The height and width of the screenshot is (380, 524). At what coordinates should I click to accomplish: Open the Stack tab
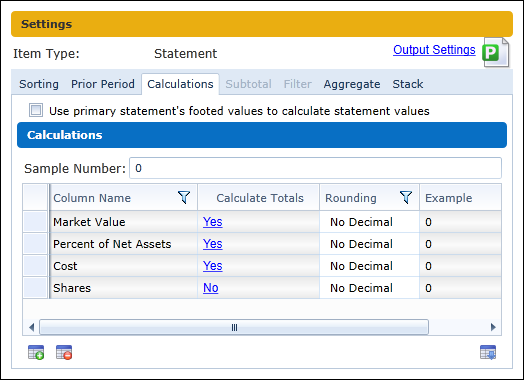click(408, 84)
